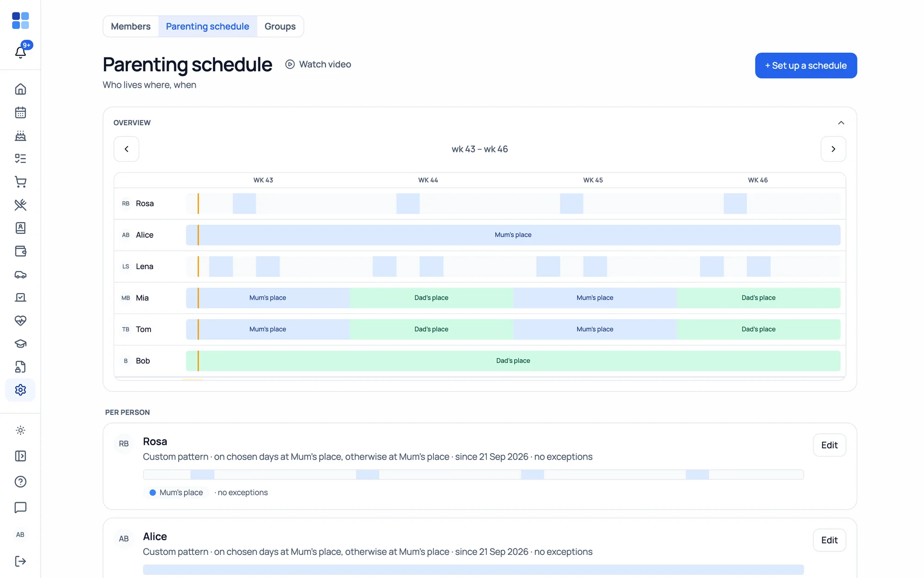Open the notifications bell icon

(x=20, y=52)
